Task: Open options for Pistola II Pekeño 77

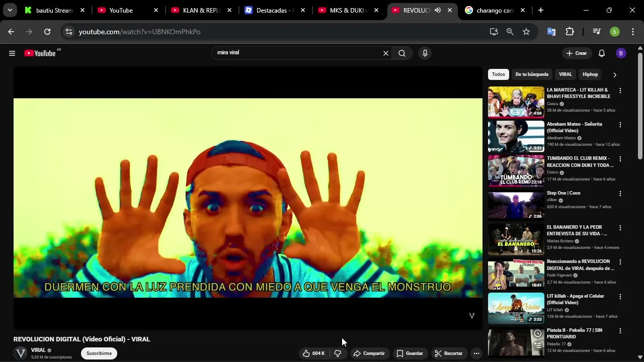Action: [620, 331]
